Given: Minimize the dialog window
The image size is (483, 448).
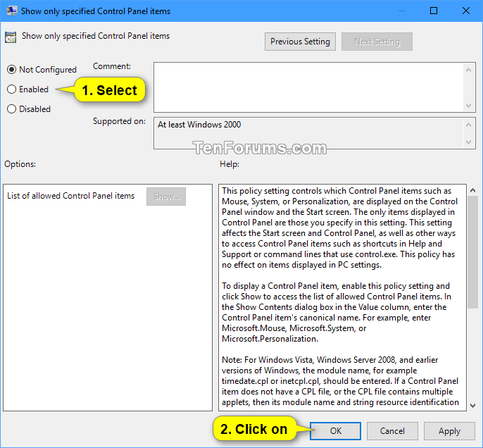Looking at the screenshot, I should click(401, 11).
